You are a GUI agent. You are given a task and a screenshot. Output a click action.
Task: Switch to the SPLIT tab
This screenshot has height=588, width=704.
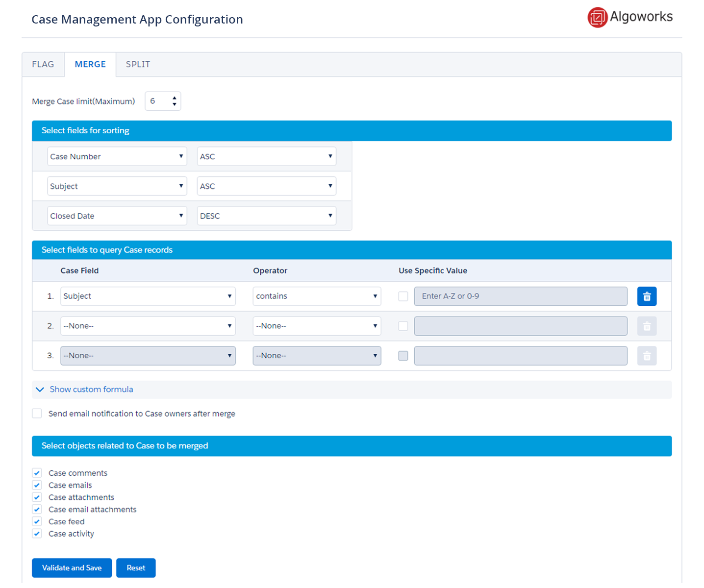[137, 64]
